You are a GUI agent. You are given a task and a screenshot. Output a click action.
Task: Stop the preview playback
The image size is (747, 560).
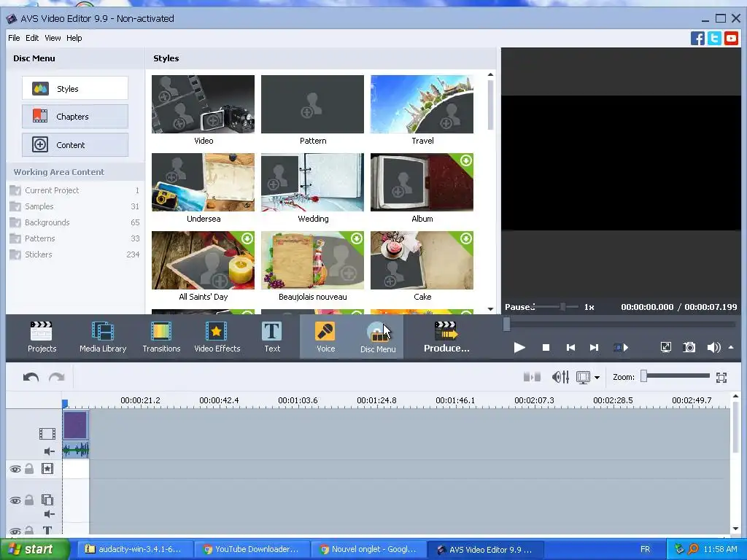click(x=546, y=348)
